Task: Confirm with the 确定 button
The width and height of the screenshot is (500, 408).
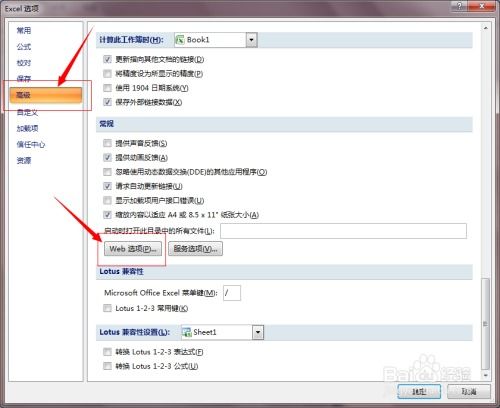Action: point(419,391)
